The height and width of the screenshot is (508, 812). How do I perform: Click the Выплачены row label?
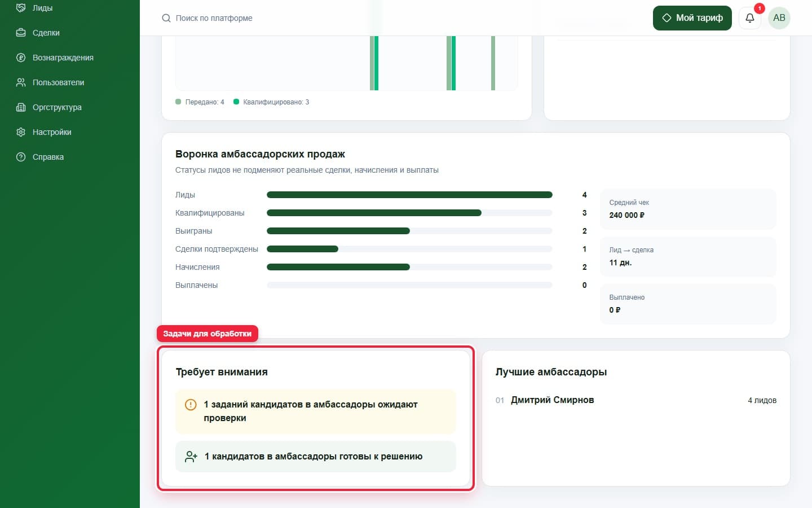pos(196,285)
